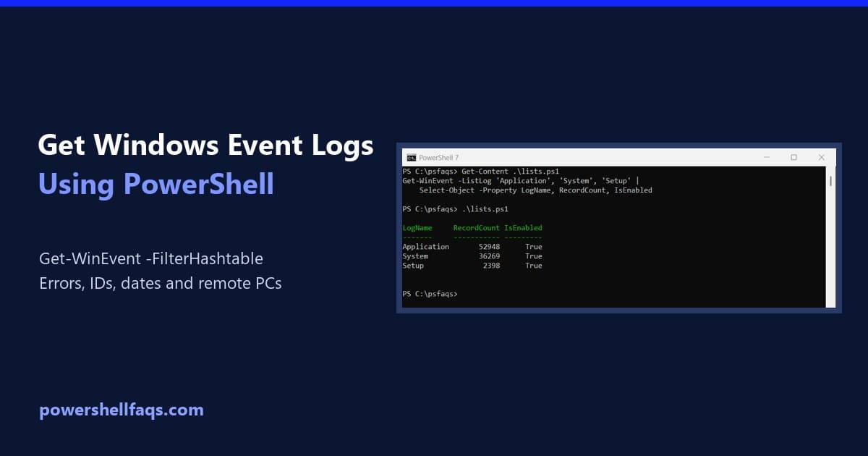
Task: Click the green IsEnabled column header
Action: [523, 228]
